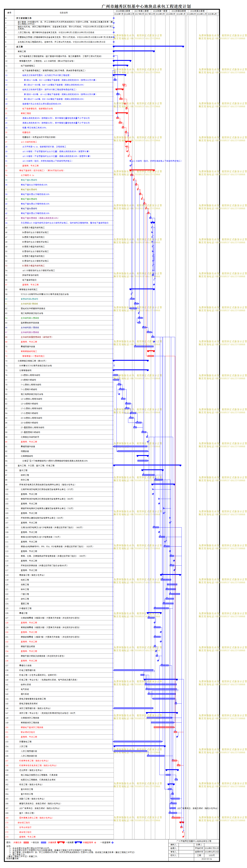Click the 2017年第二季度 quarter header

(142, 11)
